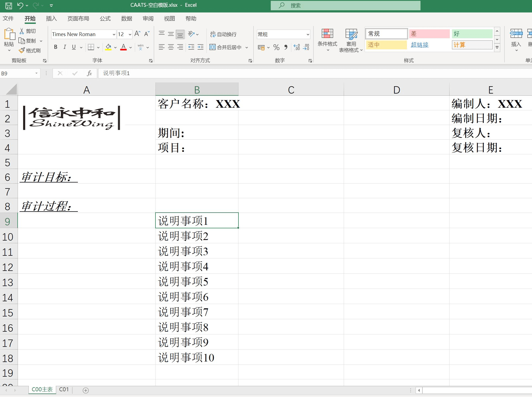Open 套用表格格式 table format gallery
Image resolution: width=532 pixels, height=397 pixels.
(x=351, y=40)
